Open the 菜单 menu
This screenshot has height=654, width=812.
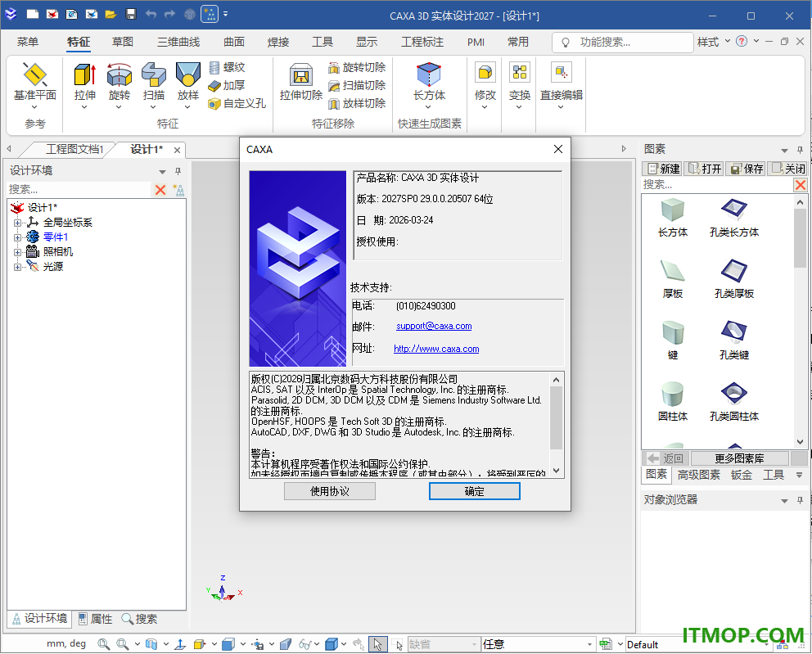(28, 42)
